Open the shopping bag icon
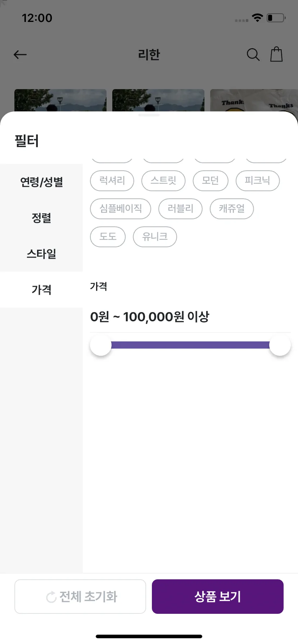 point(276,54)
